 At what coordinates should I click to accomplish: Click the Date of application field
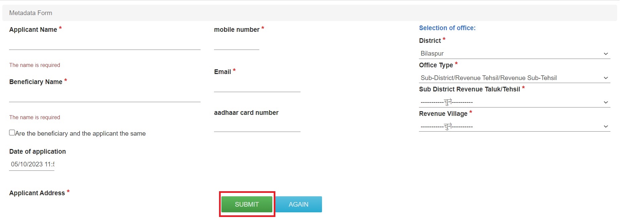[x=31, y=164]
